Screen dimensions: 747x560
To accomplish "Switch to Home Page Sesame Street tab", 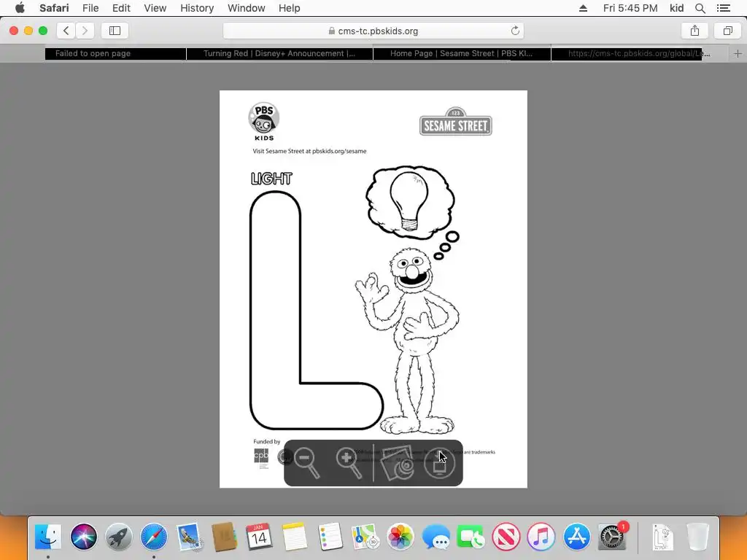I will click(462, 53).
